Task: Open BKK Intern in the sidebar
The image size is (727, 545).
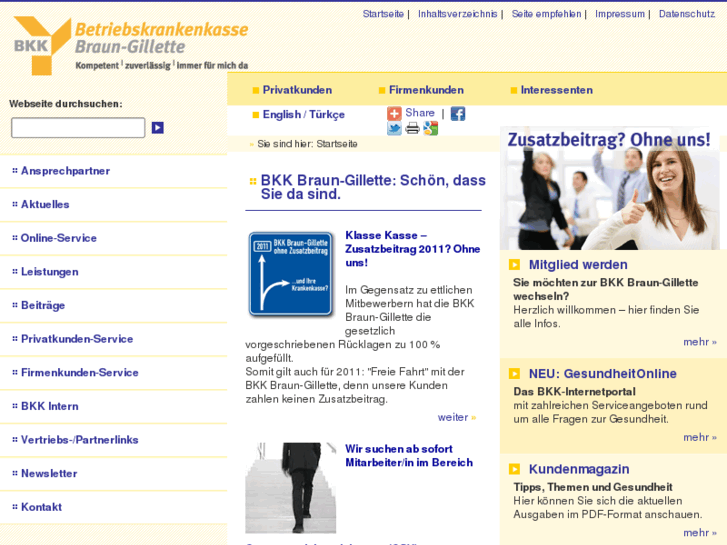Action: click(x=50, y=406)
